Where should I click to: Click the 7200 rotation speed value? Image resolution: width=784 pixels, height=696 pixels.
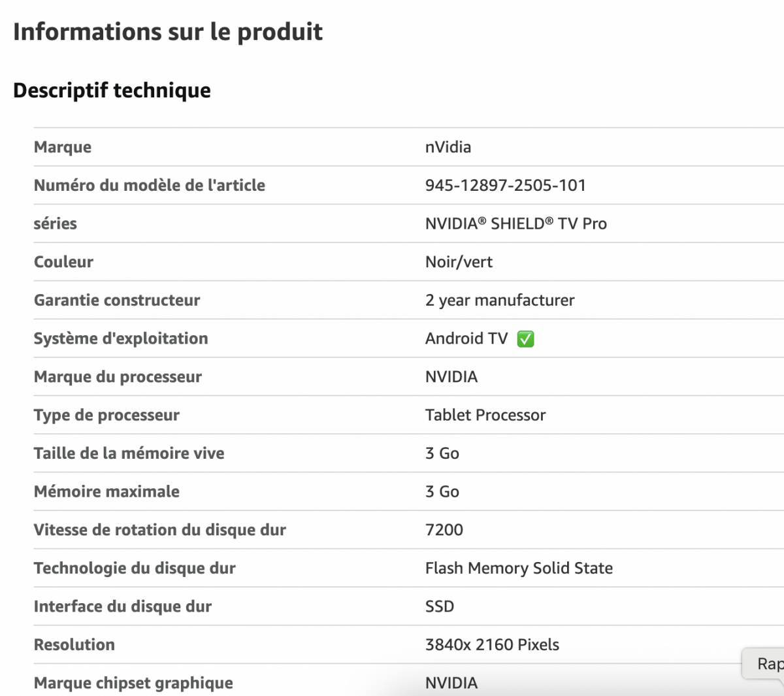click(444, 530)
